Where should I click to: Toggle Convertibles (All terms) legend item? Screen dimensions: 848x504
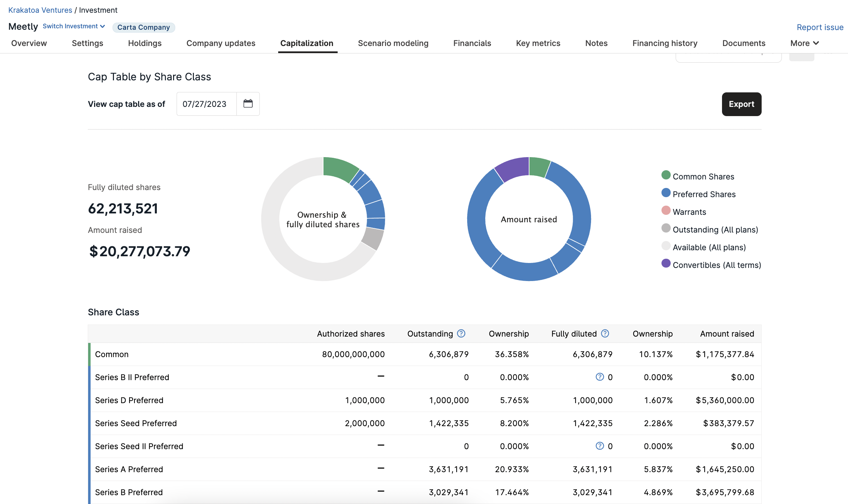(716, 265)
